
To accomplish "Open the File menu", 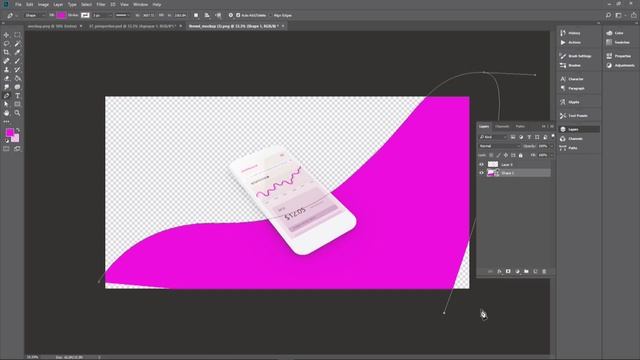I will [x=18, y=4].
